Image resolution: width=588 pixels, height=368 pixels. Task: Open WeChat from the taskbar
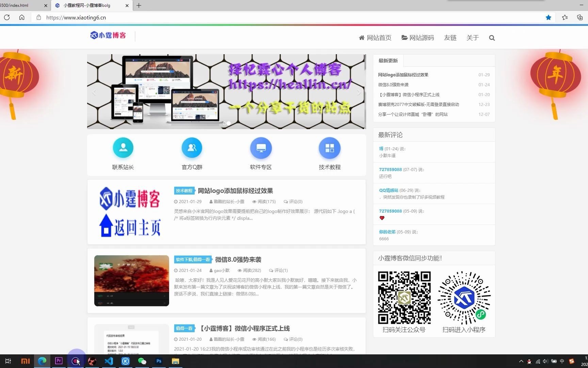(x=142, y=361)
